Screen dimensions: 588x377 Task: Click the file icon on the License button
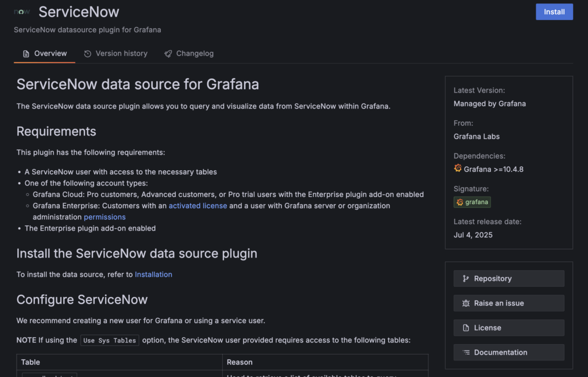(x=466, y=328)
